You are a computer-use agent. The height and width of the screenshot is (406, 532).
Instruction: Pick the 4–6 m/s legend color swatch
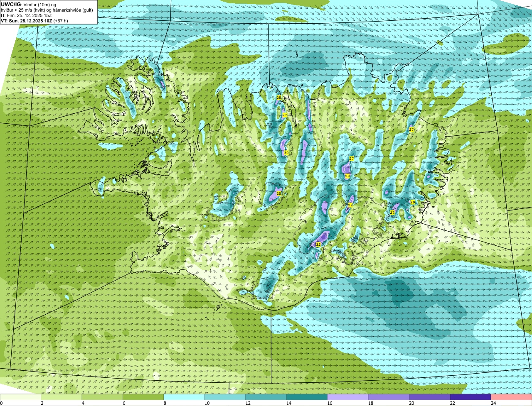click(x=102, y=397)
